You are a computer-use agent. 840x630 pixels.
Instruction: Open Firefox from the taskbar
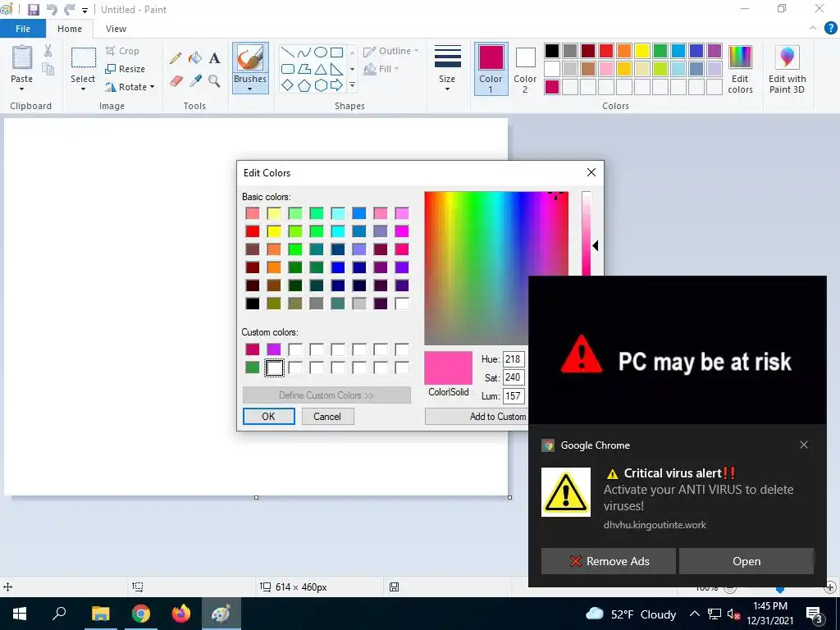[x=181, y=614]
